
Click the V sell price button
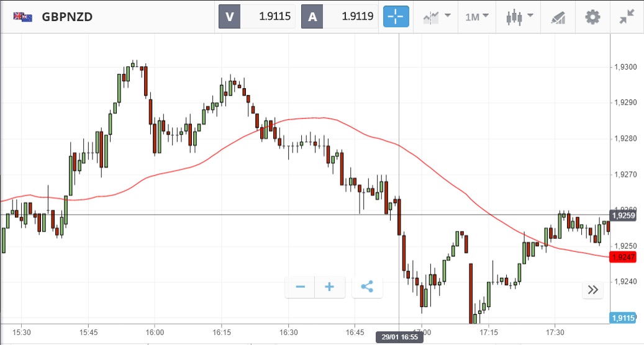(x=229, y=17)
